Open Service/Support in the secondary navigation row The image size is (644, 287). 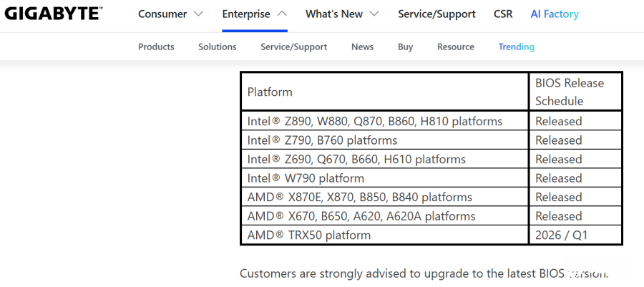[293, 47]
